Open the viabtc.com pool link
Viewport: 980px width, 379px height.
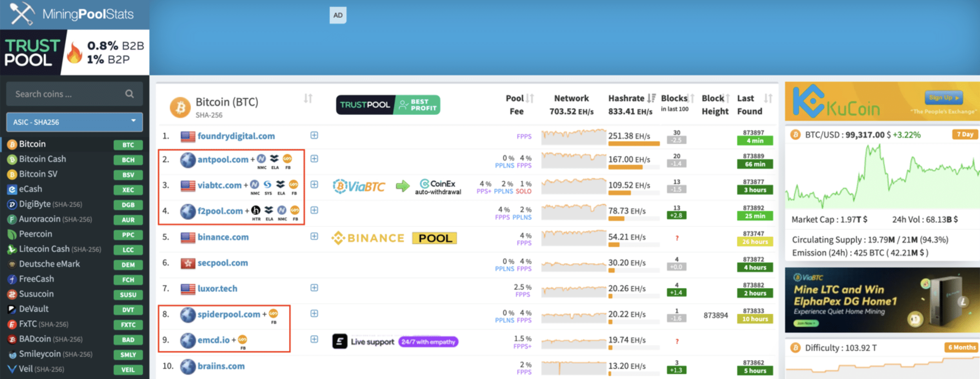[220, 185]
